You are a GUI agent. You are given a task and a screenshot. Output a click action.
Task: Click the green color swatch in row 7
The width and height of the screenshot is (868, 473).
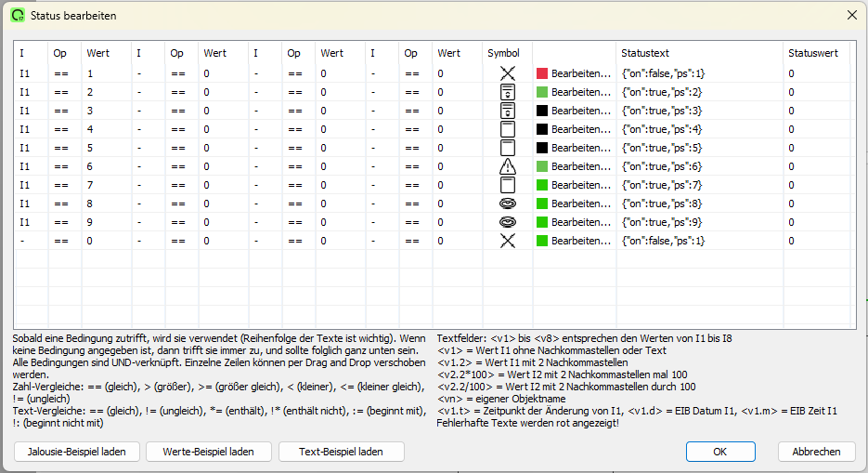click(542, 185)
